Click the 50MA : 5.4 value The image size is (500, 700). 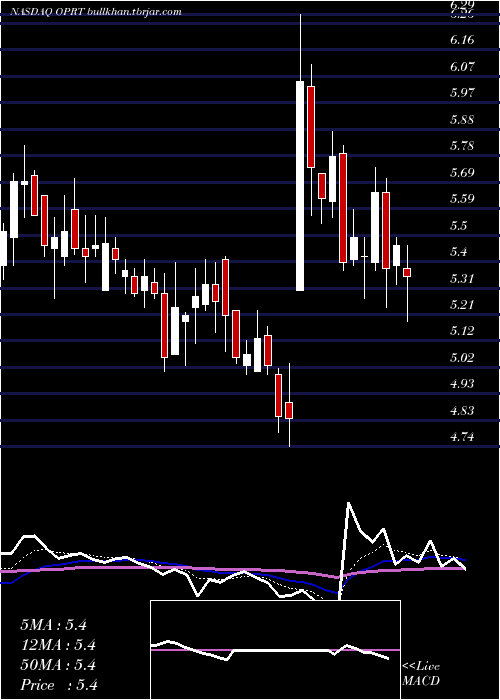[x=58, y=665]
